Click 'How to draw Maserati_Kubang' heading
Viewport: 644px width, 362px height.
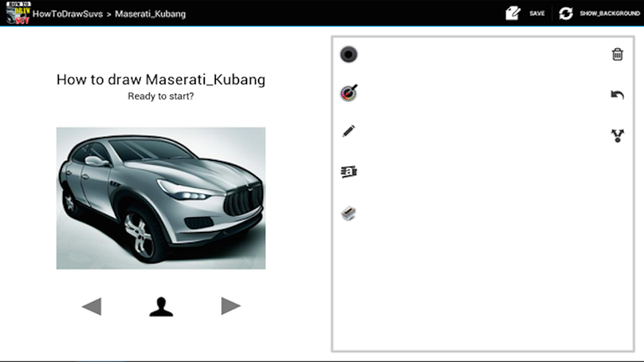click(x=161, y=80)
